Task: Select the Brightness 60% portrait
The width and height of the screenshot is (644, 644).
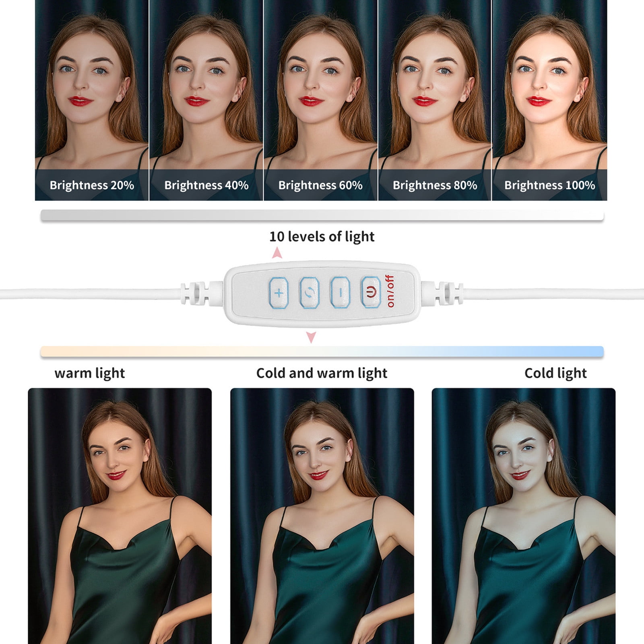Action: (x=320, y=100)
